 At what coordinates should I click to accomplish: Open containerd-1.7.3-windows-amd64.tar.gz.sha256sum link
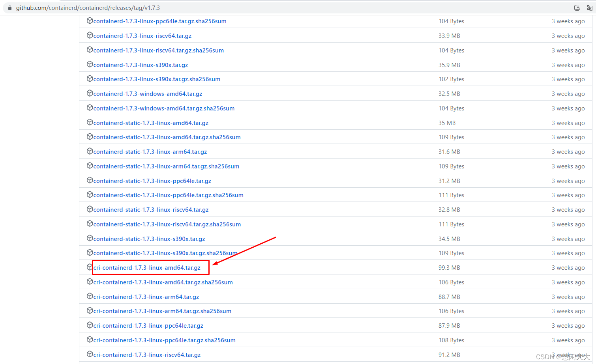pyautogui.click(x=164, y=108)
